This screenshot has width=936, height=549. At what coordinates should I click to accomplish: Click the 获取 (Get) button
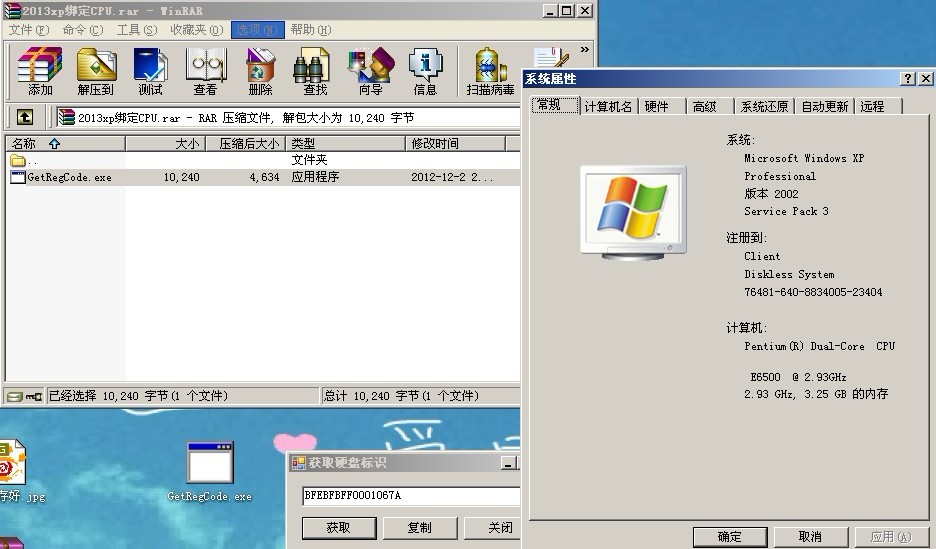pos(338,528)
